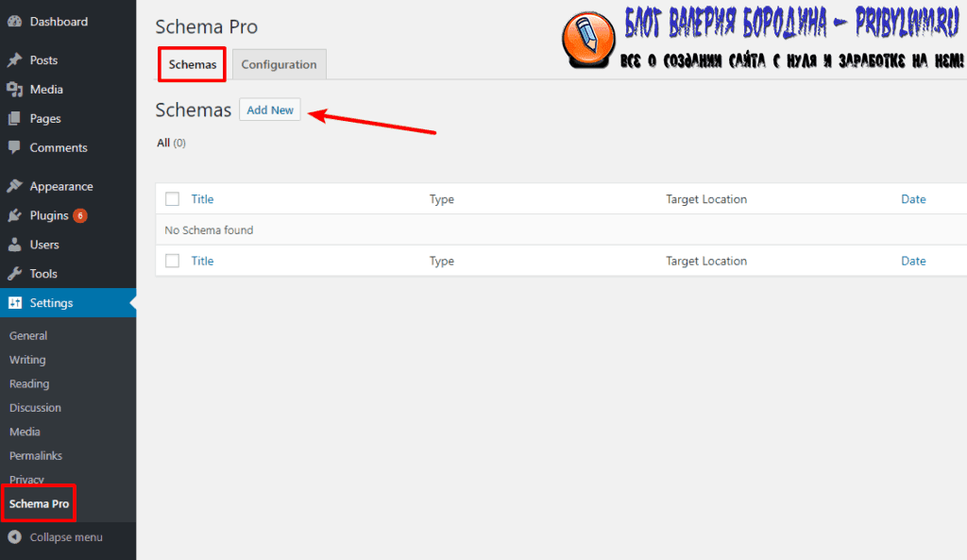
Task: Click the Plugins plug icon
Action: click(x=14, y=215)
